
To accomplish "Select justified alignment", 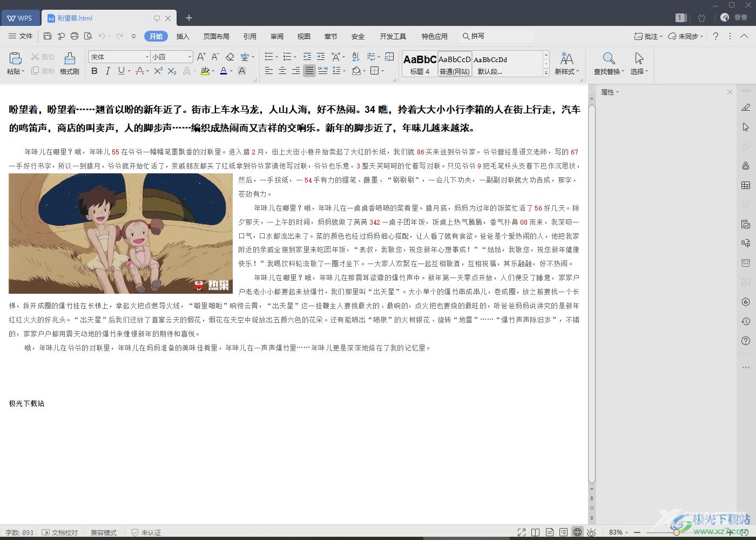I will click(x=309, y=71).
